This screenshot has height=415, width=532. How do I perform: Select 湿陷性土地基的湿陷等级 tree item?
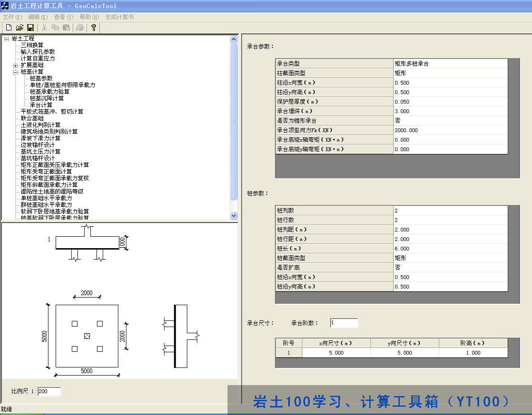52,192
